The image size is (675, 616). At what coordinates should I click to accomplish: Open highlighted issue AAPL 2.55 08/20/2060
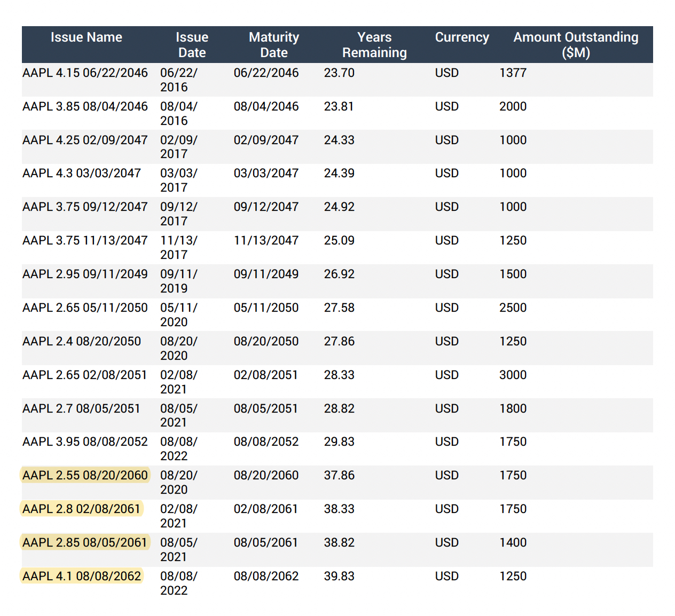pos(85,475)
